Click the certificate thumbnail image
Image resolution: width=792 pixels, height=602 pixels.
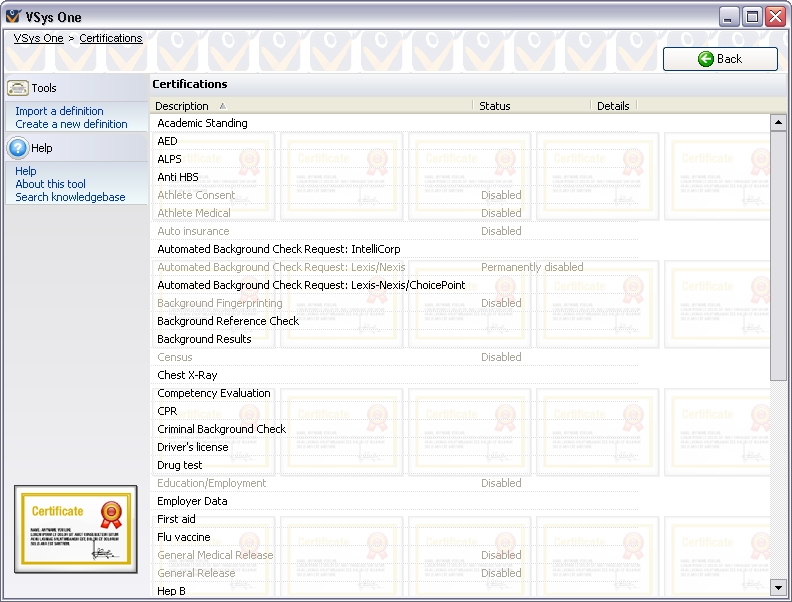click(x=75, y=529)
